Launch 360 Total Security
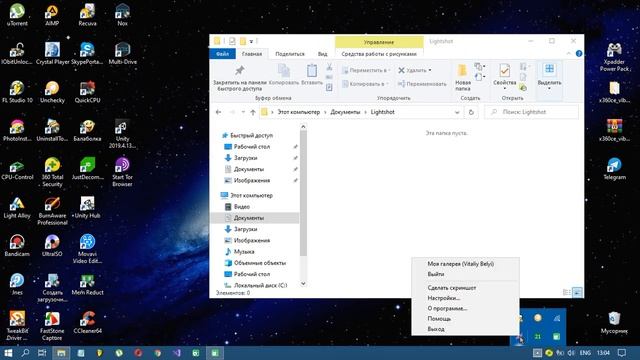640x360 pixels. [x=52, y=172]
